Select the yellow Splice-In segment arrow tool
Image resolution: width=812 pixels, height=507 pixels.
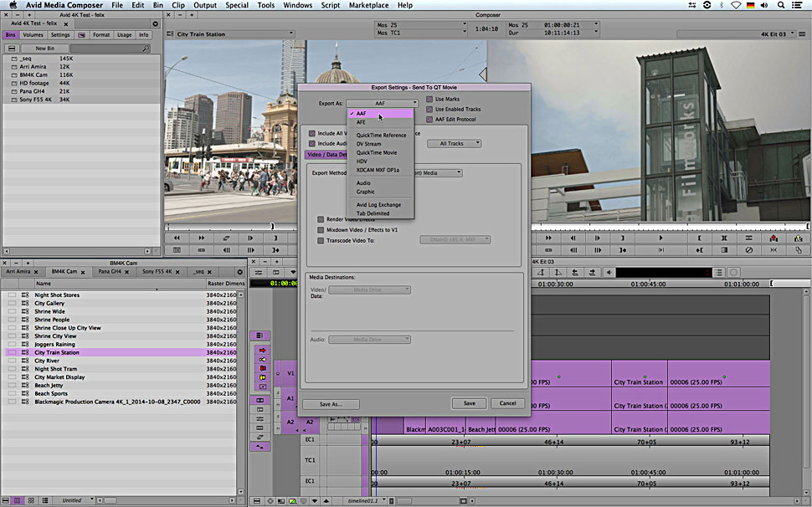(262, 359)
